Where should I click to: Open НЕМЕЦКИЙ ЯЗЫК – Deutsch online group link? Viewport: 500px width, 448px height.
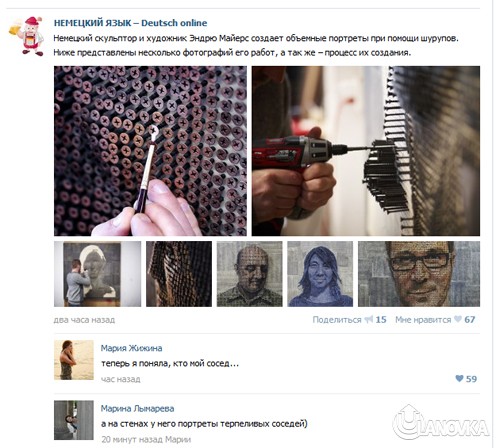pyautogui.click(x=130, y=23)
